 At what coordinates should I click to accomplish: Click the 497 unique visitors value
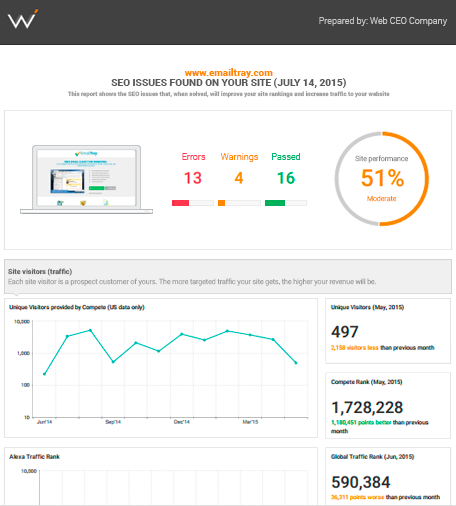pos(345,332)
